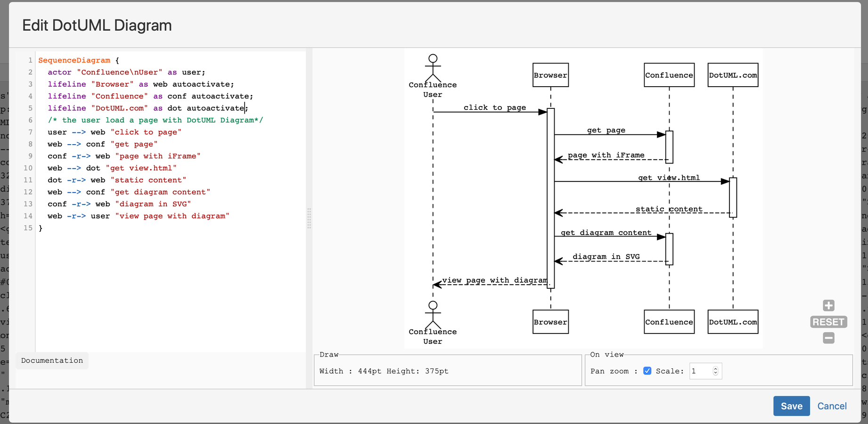Select the bottom DotUML.com lifeline box
The image size is (868, 424).
tap(733, 322)
